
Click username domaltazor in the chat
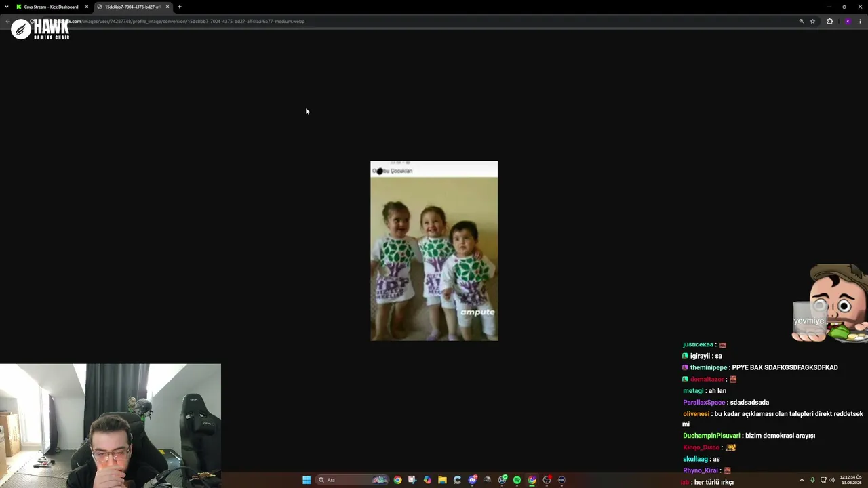click(x=707, y=379)
